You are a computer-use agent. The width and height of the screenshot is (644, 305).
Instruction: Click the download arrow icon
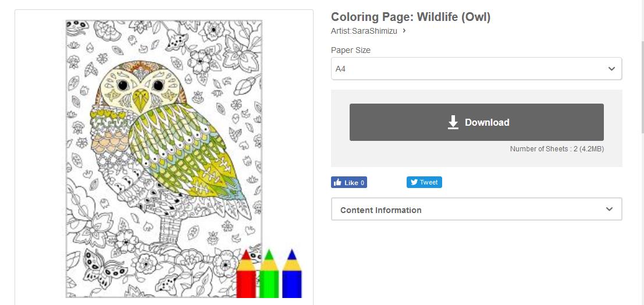[x=453, y=122]
